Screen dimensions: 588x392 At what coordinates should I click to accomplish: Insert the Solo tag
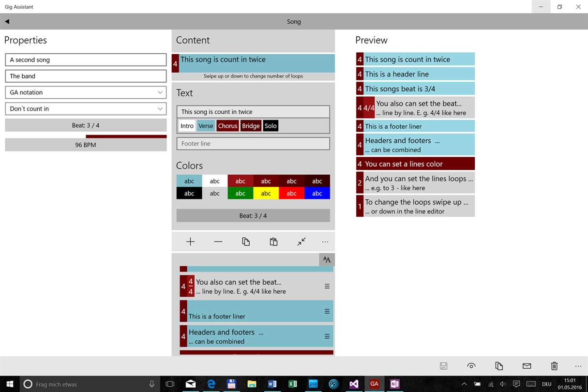coord(271,126)
